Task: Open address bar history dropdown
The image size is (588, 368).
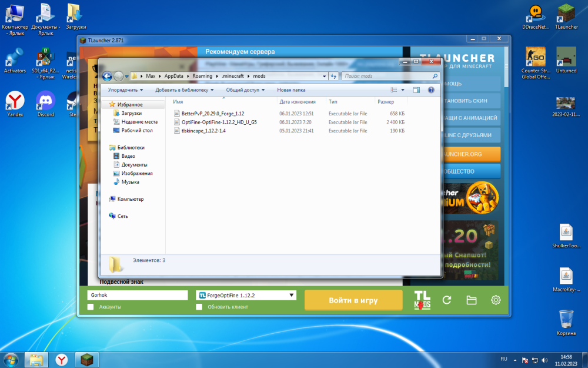Action: [x=325, y=76]
